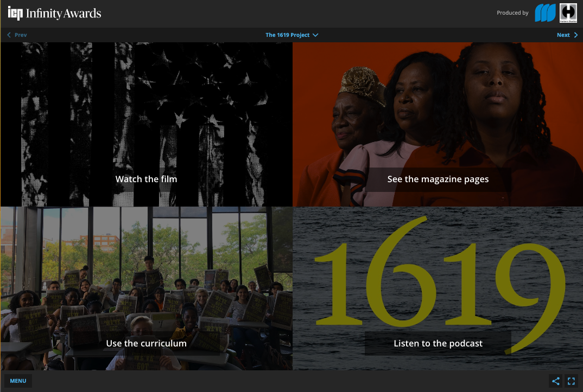
Task: Open the Use the curriculum tile
Action: (x=147, y=288)
